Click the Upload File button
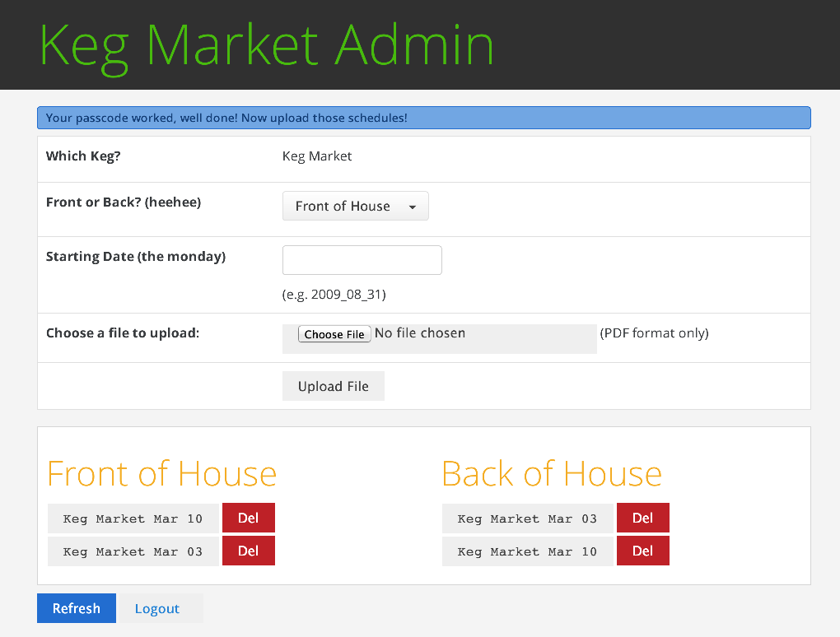The width and height of the screenshot is (840, 637). coord(334,386)
